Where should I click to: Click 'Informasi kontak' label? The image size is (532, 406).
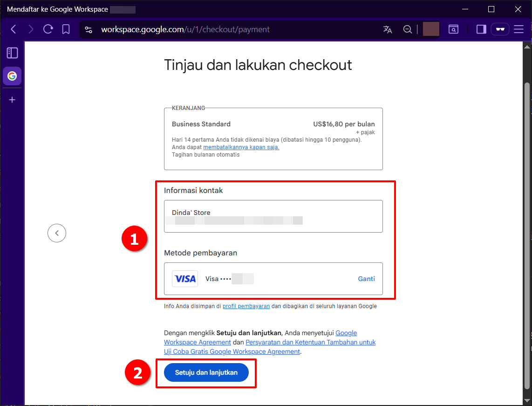[193, 191]
